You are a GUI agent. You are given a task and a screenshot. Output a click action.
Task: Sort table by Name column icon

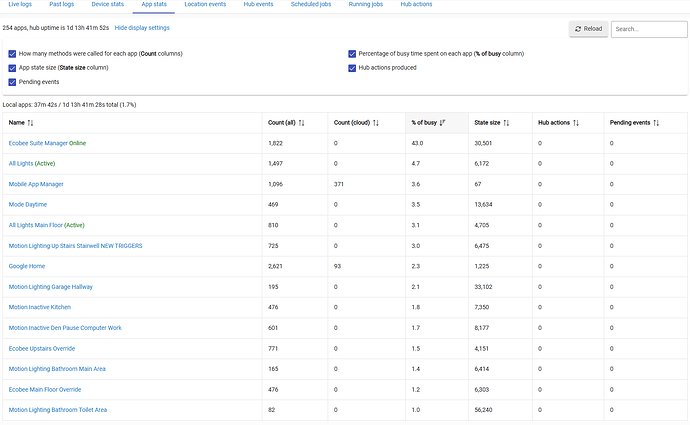coord(31,122)
